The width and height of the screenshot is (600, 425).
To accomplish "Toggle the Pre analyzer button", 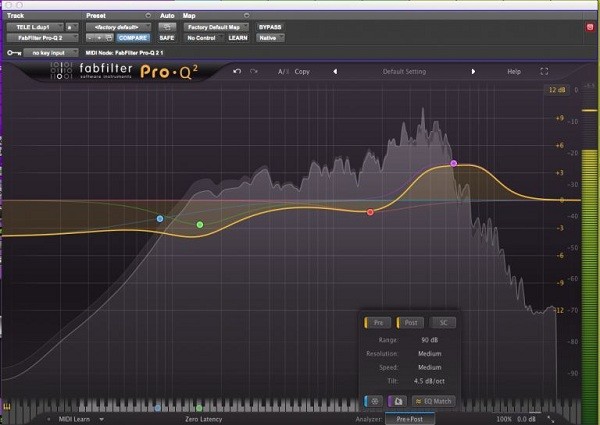I will click(379, 323).
